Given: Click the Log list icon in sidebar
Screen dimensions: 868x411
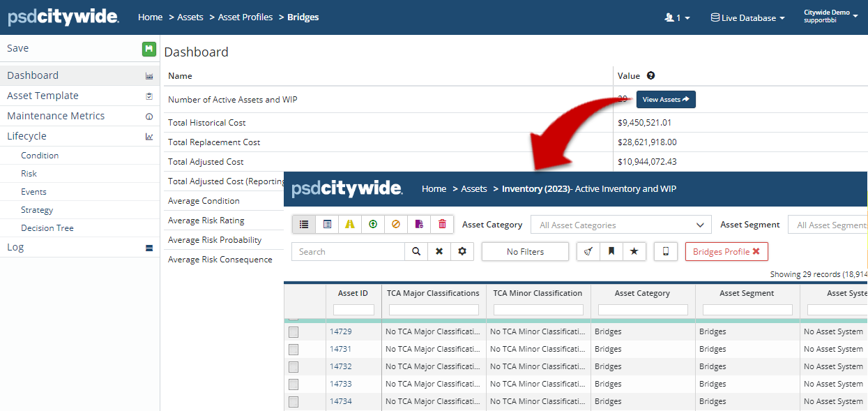Looking at the screenshot, I should 149,248.
